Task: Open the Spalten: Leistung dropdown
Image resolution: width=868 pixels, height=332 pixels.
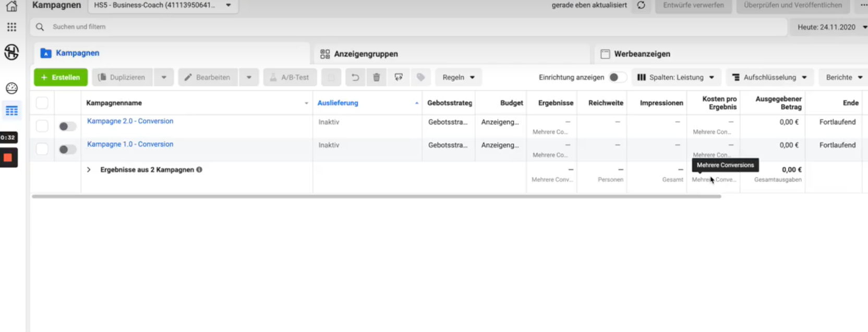Action: [x=676, y=77]
